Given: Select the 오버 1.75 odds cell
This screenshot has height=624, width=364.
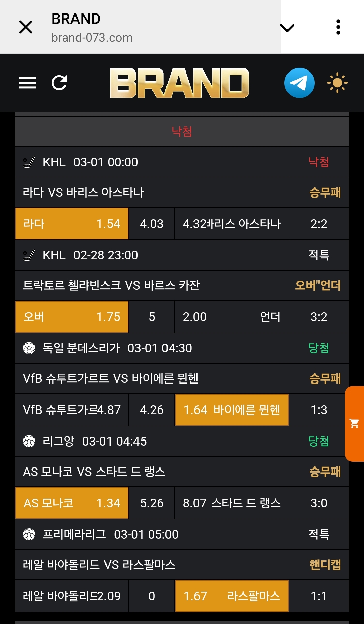Looking at the screenshot, I should [x=72, y=317].
